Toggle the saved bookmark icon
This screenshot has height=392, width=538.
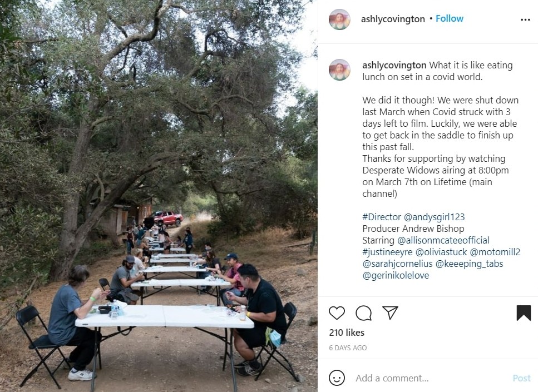coord(524,313)
